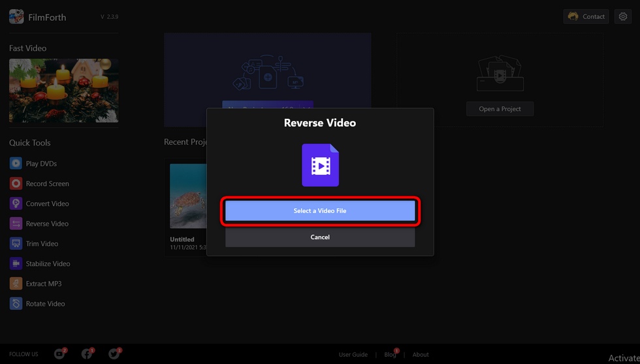Screen dimensions: 640x364
Task: Click the Stabilize Video label
Action: tap(48, 264)
